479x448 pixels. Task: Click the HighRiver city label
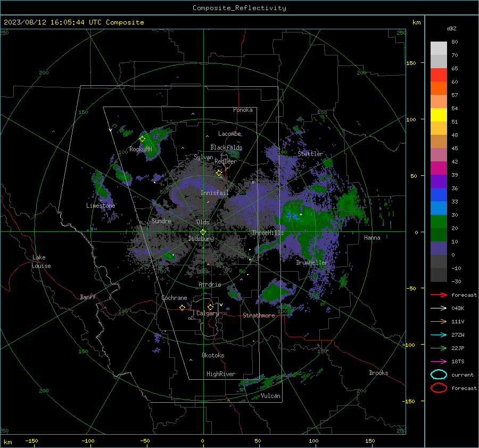click(221, 374)
